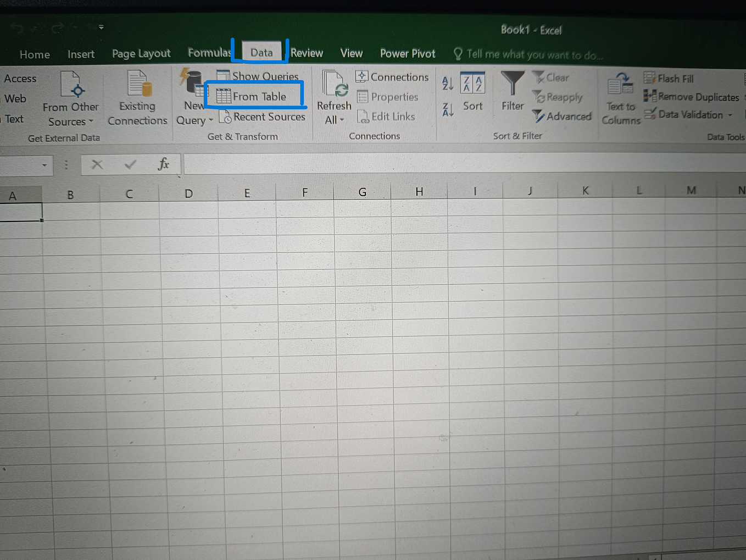Run Flash Fill
The width and height of the screenshot is (746, 560).
[669, 79]
